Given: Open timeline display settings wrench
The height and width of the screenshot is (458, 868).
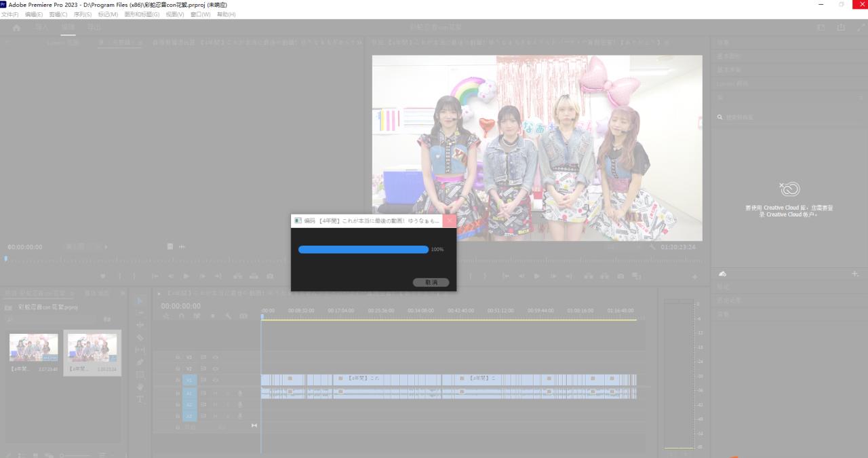Looking at the screenshot, I should tap(228, 316).
